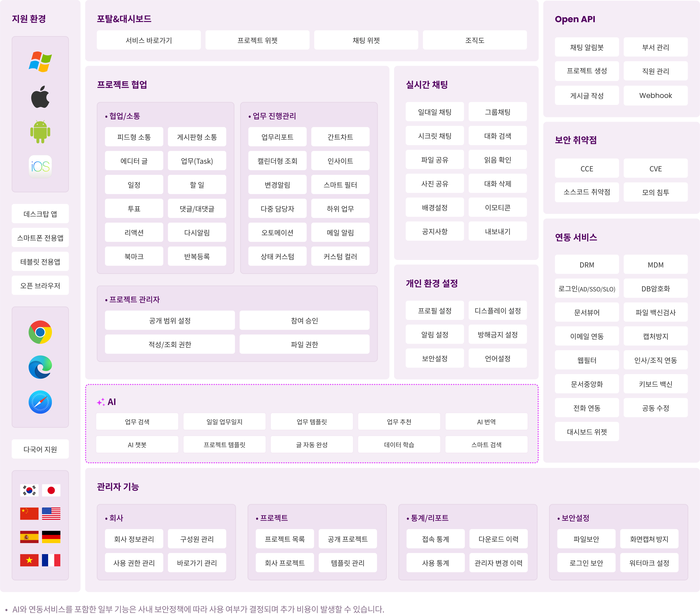This screenshot has width=700, height=615.
Task: Click the Apple logo icon
Action: [x=40, y=97]
